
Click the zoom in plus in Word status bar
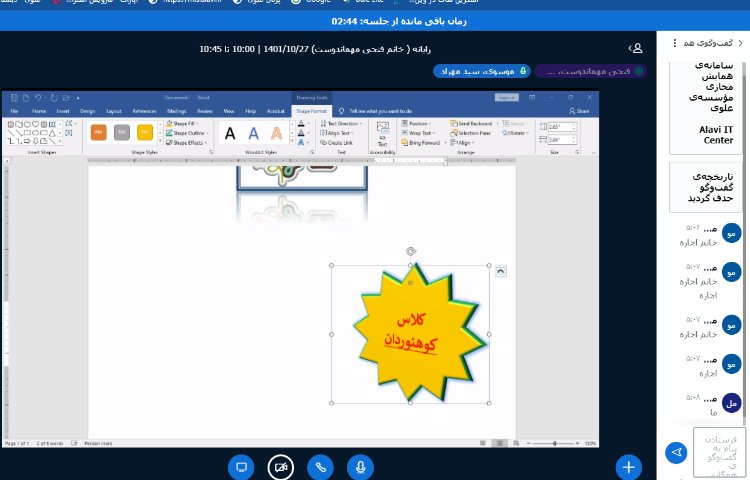click(578, 443)
